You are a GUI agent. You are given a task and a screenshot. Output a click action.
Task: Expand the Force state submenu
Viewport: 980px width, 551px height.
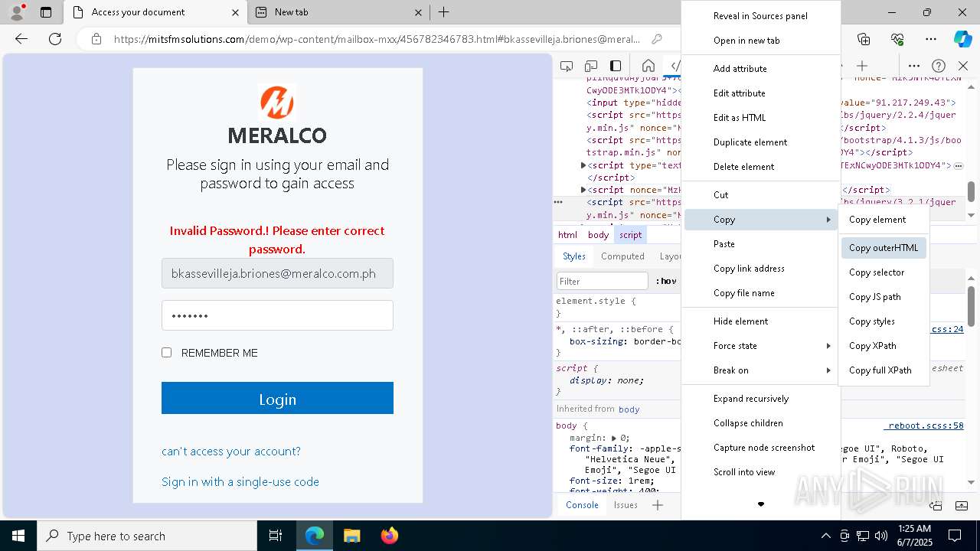click(760, 346)
